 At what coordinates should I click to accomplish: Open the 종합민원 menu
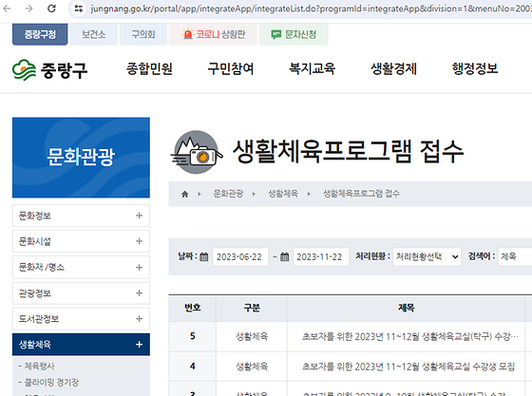pos(149,68)
